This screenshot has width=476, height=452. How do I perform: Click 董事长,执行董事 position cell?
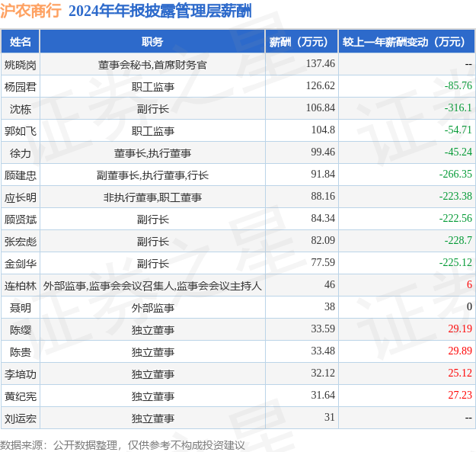tap(152, 153)
